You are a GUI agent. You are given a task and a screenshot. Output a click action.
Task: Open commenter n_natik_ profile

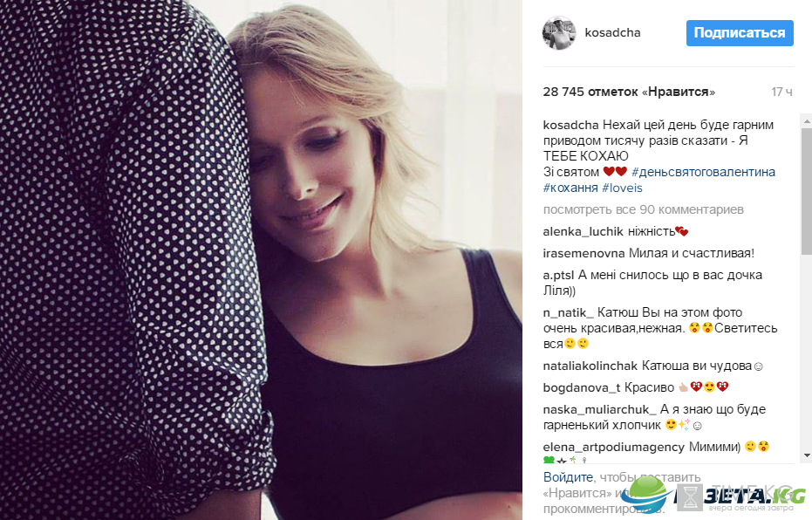[568, 312]
